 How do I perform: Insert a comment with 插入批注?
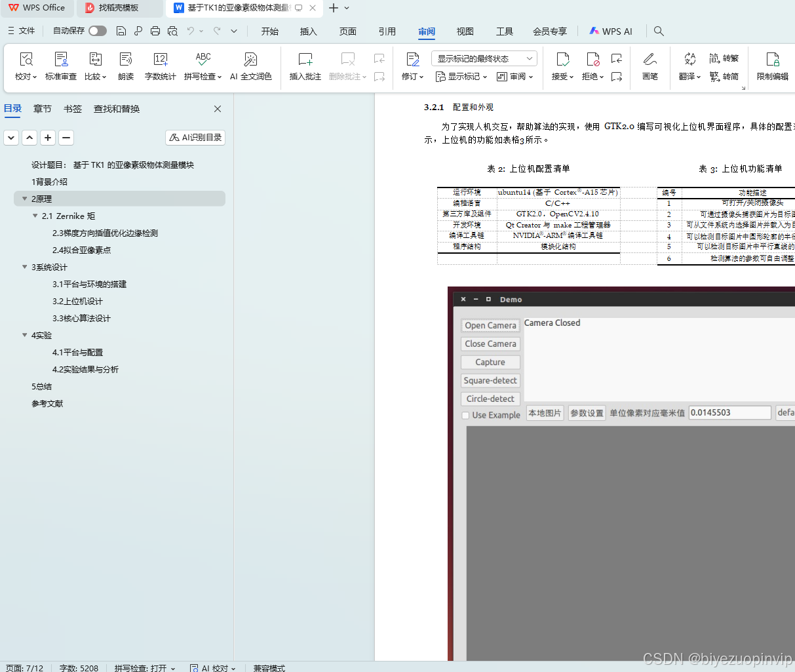pos(305,66)
